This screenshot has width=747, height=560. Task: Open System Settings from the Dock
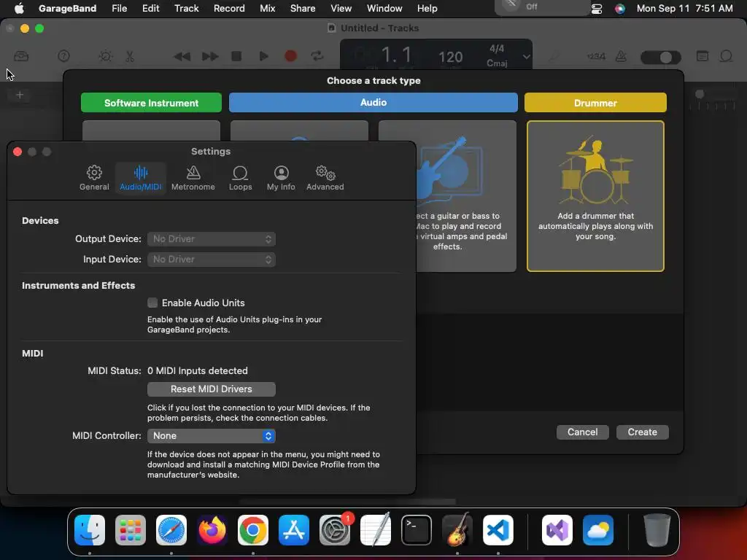[x=334, y=530]
